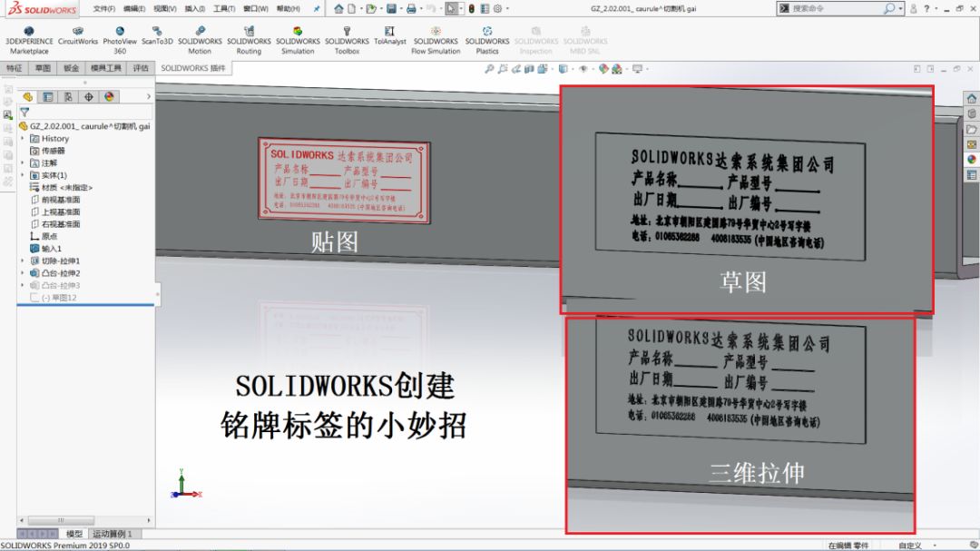Pin the menu bar

pos(317,9)
